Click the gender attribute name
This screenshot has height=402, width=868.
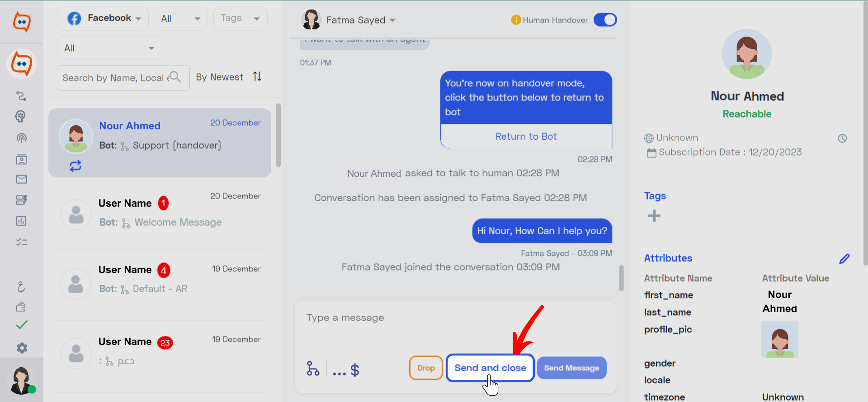click(x=660, y=364)
